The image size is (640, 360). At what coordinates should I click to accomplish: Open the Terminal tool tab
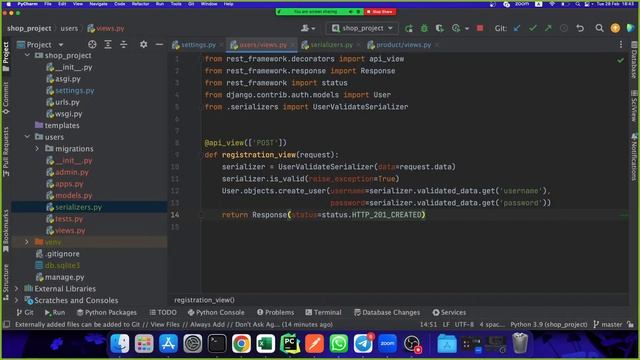click(x=323, y=312)
